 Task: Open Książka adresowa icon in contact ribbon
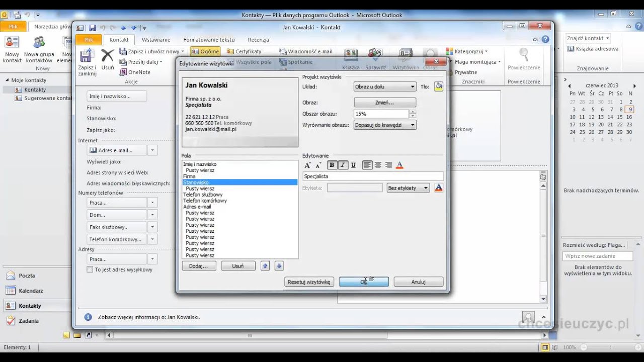click(x=351, y=59)
